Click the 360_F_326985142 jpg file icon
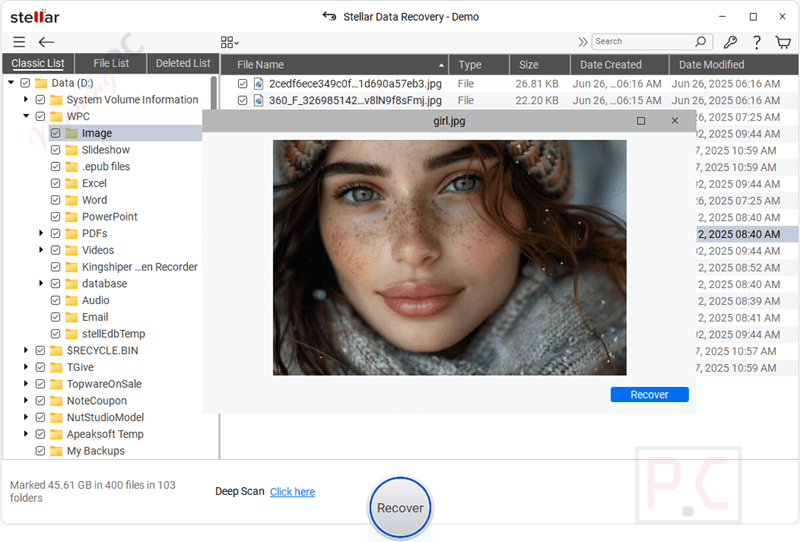This screenshot has width=800, height=542. coord(259,101)
